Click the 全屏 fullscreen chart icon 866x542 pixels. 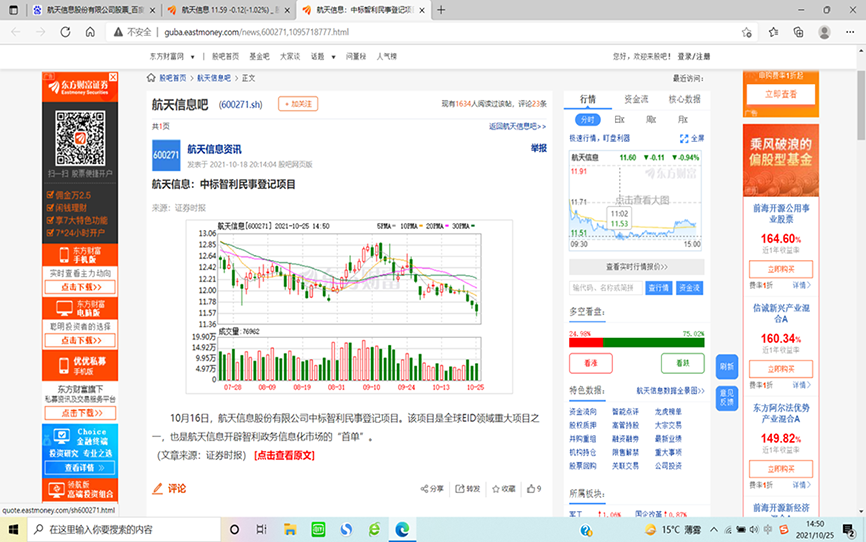pyautogui.click(x=684, y=139)
